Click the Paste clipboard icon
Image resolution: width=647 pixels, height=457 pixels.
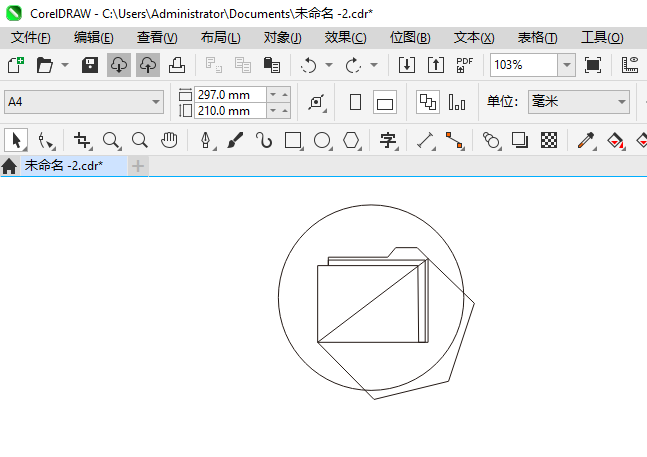[272, 65]
